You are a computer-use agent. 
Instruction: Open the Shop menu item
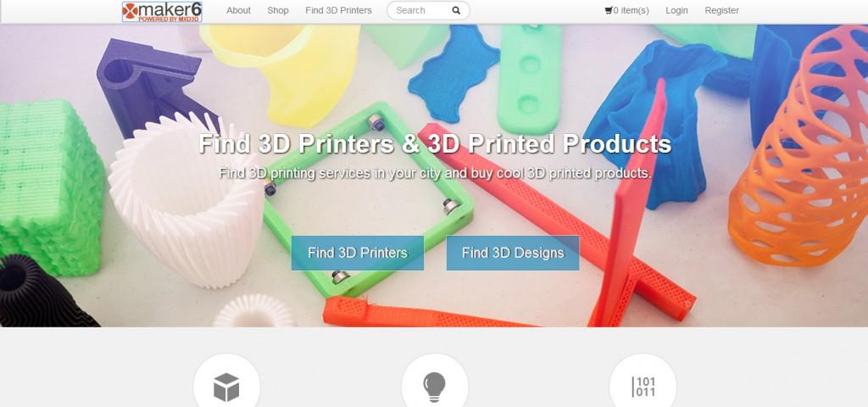click(x=278, y=10)
